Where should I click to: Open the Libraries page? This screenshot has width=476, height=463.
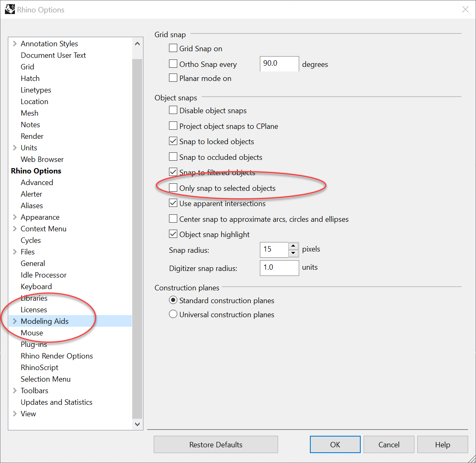pos(34,298)
